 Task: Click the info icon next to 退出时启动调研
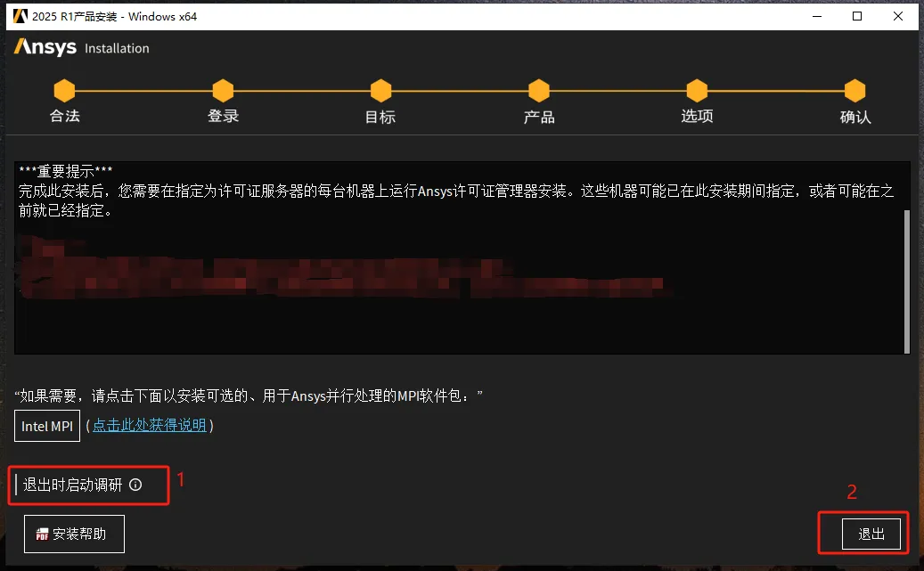135,485
